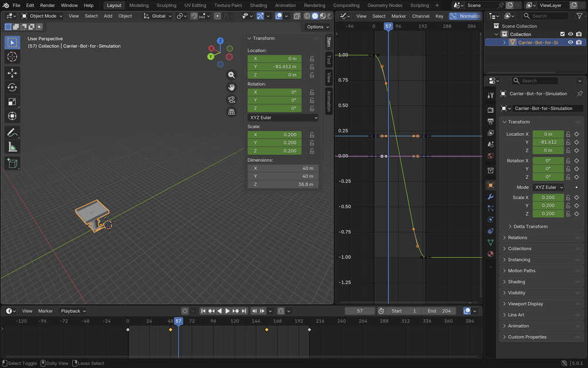Open Global transform orientation dropdown
The width and height of the screenshot is (588, 368).
[x=158, y=16]
